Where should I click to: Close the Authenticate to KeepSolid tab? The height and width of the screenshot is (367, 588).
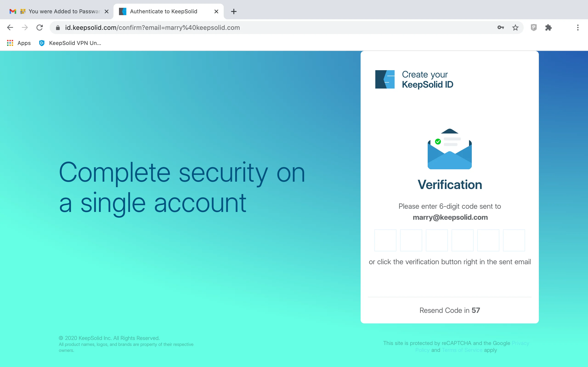pyautogui.click(x=216, y=11)
